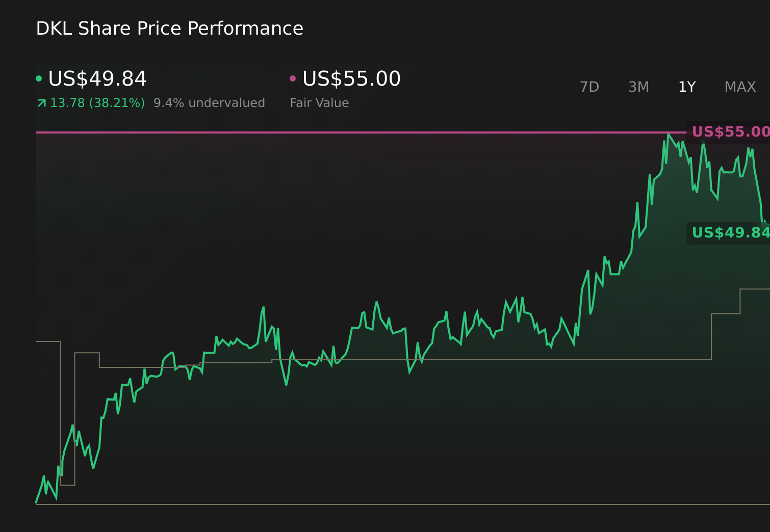Switch chart to 3M period
This screenshot has height=532, width=770.
point(638,87)
